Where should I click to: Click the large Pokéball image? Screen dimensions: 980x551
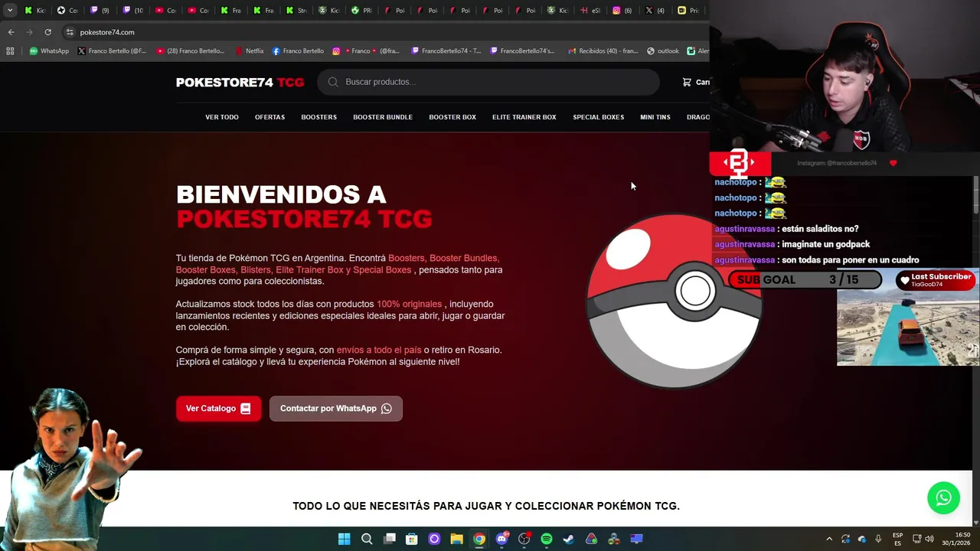(x=674, y=301)
